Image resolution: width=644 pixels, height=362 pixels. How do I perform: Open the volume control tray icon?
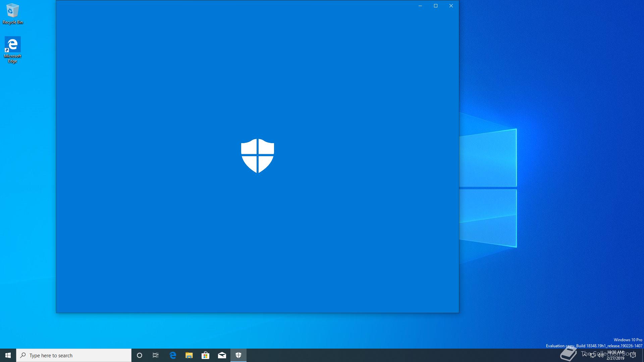[601, 356]
